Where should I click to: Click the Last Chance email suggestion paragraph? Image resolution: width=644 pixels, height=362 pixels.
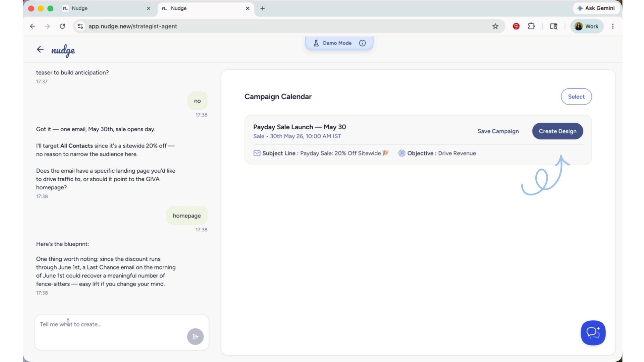pyautogui.click(x=106, y=271)
